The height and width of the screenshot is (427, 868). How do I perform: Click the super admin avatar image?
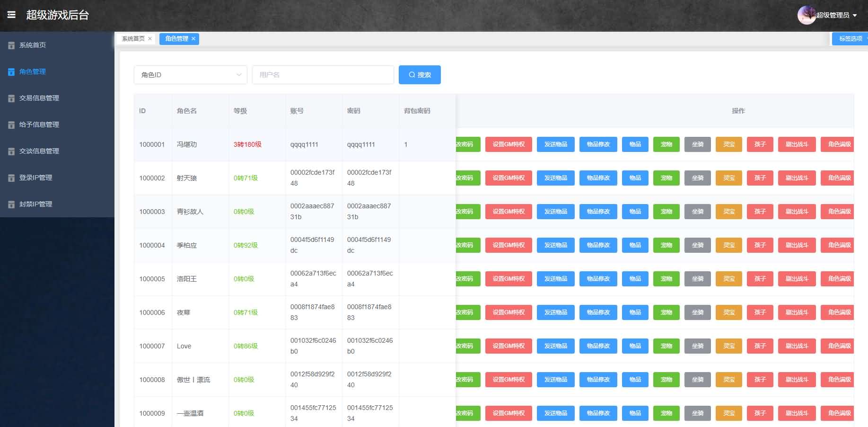pos(807,15)
